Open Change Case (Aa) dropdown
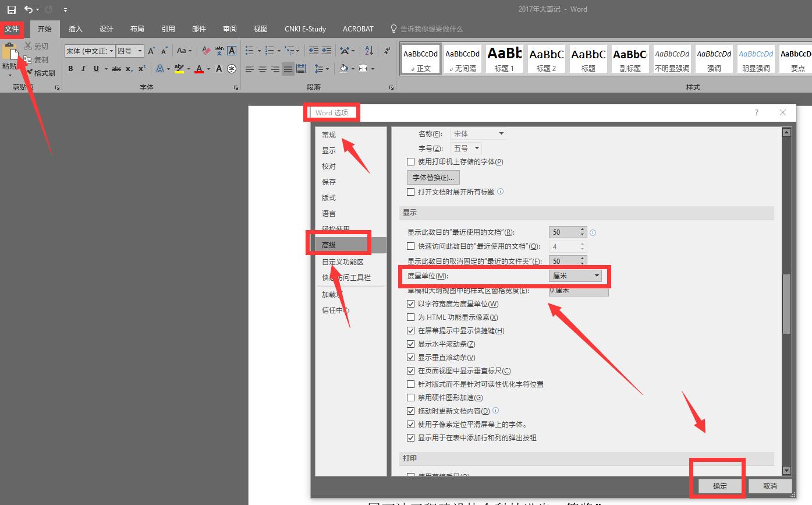 (x=185, y=51)
